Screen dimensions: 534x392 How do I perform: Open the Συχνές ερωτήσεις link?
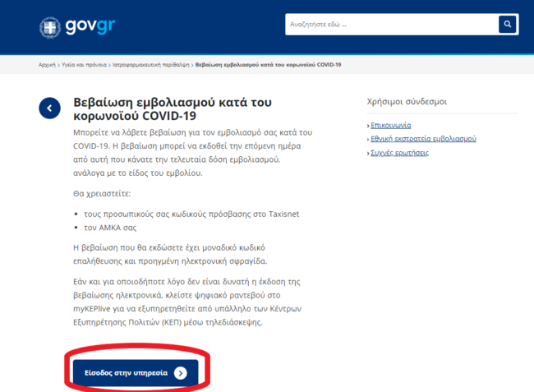click(x=399, y=153)
